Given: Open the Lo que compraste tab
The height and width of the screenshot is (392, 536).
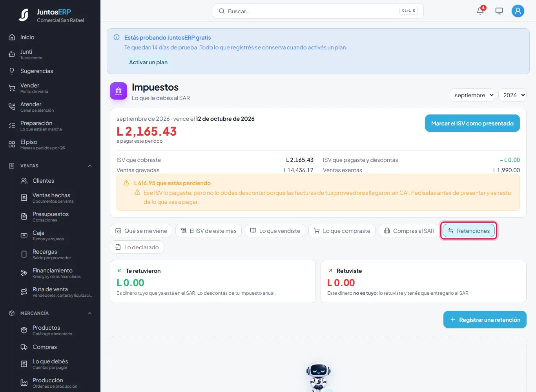Looking at the screenshot, I should (x=342, y=231).
